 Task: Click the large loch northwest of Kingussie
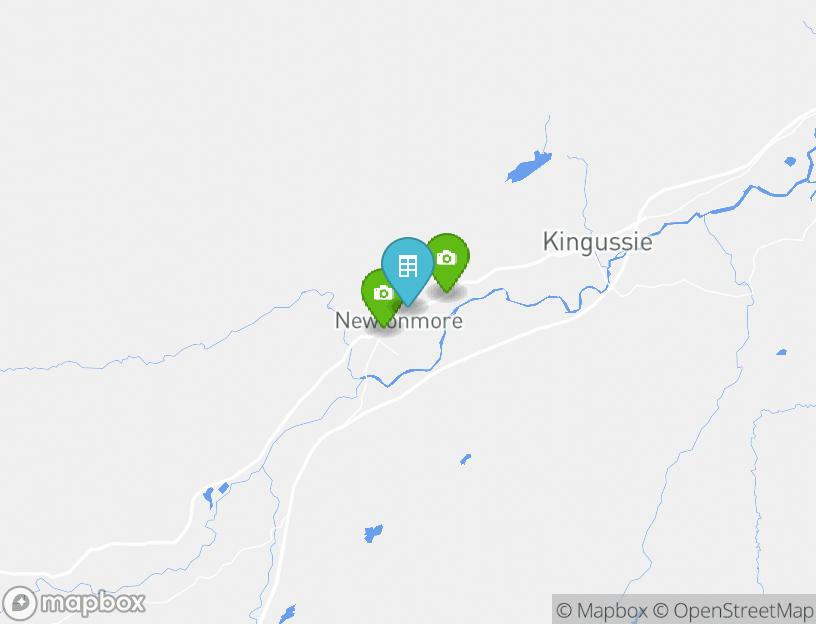[528, 167]
